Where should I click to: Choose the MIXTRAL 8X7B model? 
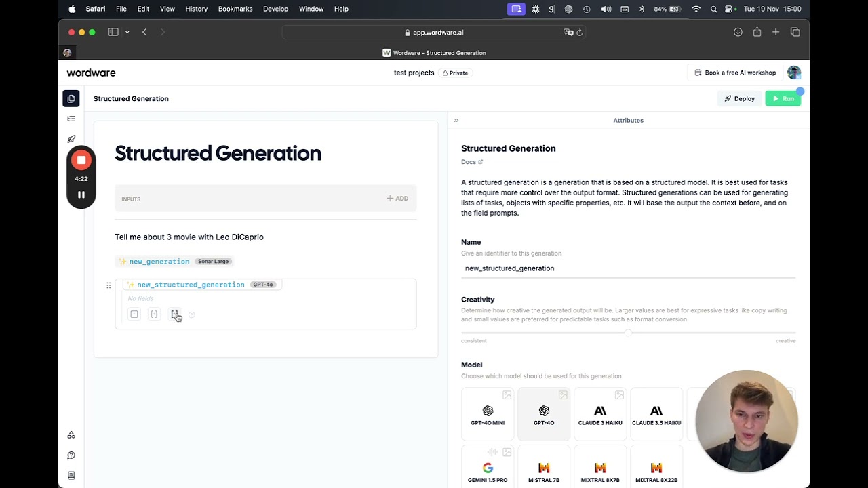coord(600,467)
